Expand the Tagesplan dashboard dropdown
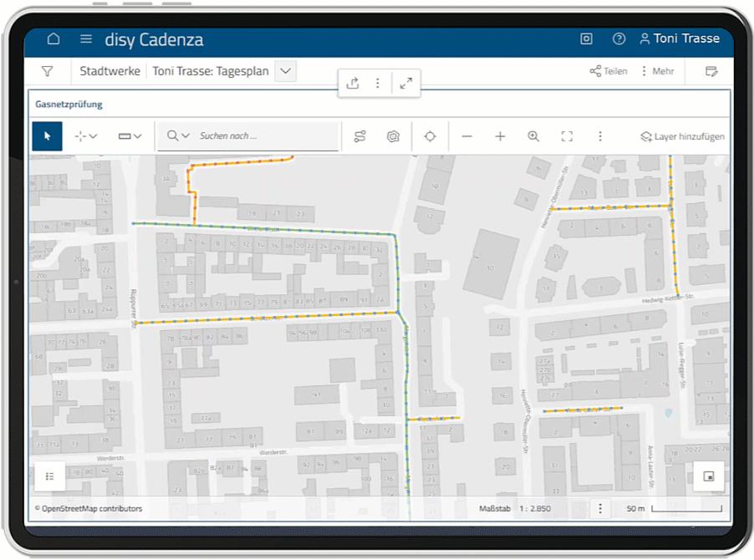This screenshot has height=560, width=754. tap(286, 71)
